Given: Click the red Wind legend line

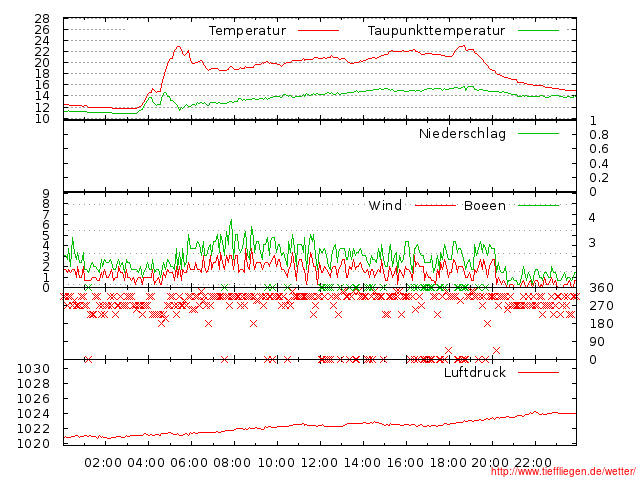Looking at the screenshot, I should (x=435, y=205).
